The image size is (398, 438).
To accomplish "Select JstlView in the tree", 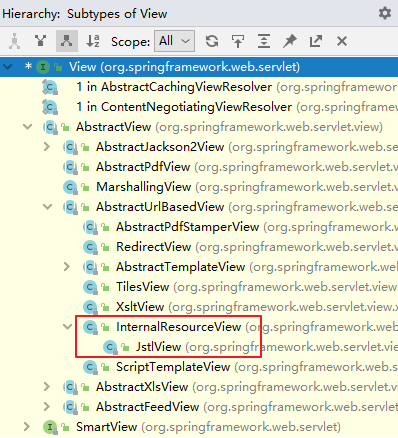I will [159, 347].
